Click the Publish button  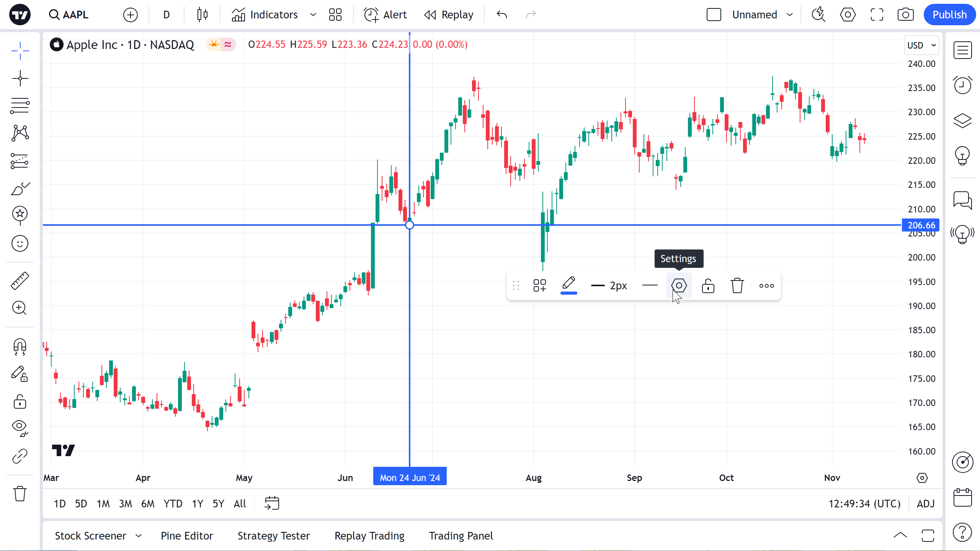pos(949,15)
